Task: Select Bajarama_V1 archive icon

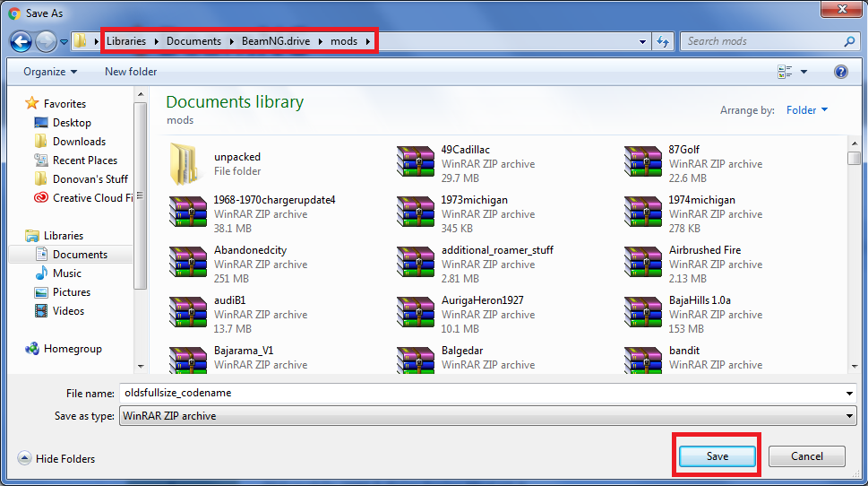Action: click(188, 360)
